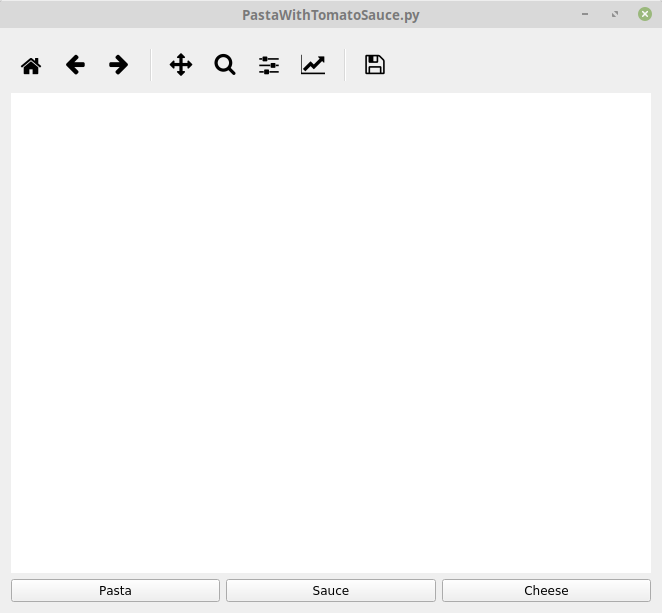The width and height of the screenshot is (662, 613).
Task: Click the Sauce button
Action: coord(331,590)
